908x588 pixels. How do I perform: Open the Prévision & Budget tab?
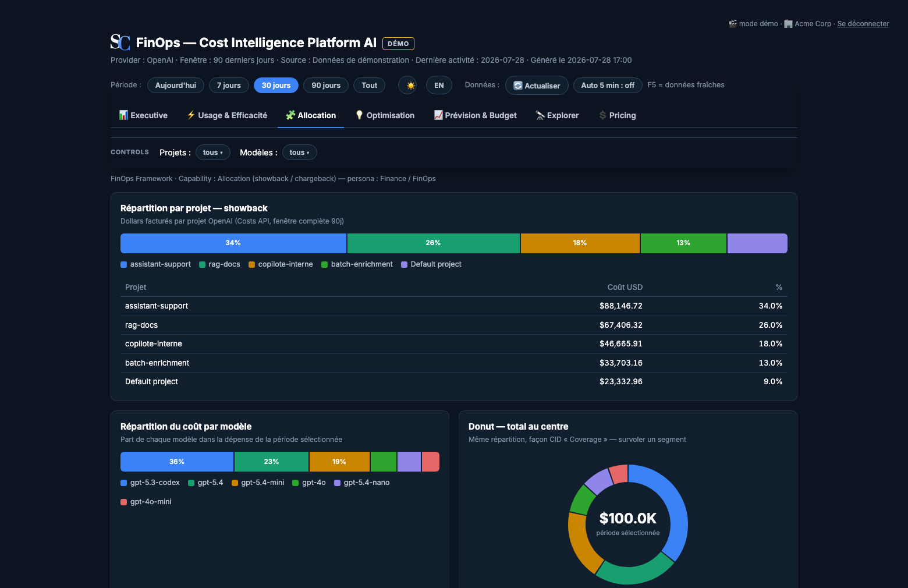[x=475, y=115]
